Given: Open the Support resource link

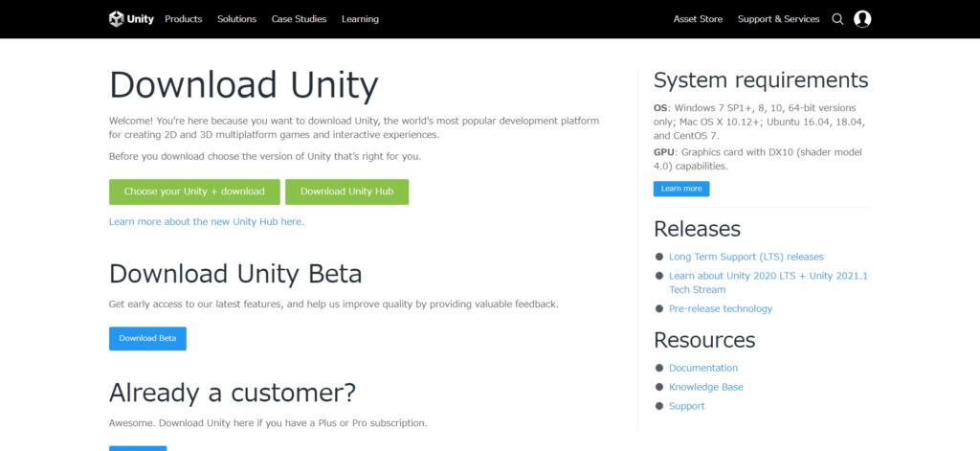Looking at the screenshot, I should tap(686, 406).
